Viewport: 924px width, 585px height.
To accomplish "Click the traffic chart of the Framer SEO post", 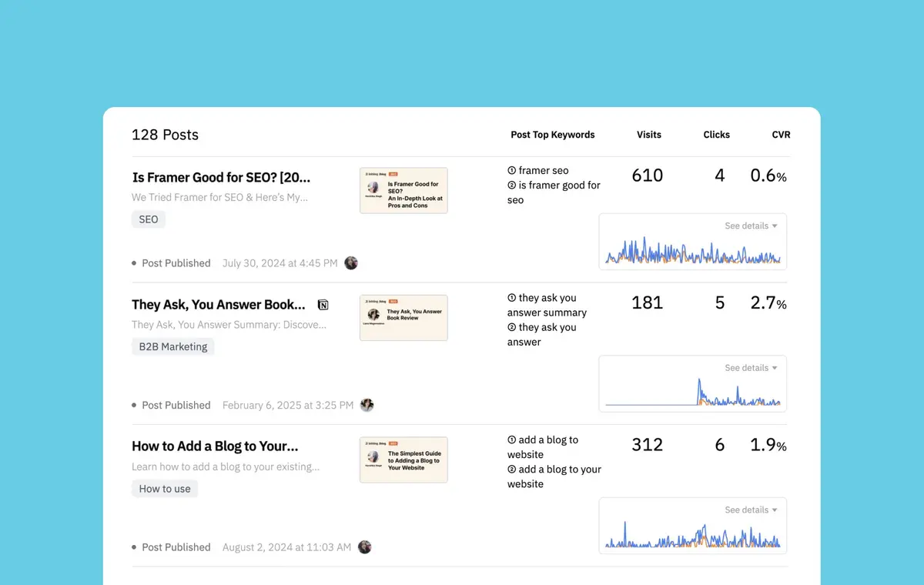I will click(x=693, y=251).
